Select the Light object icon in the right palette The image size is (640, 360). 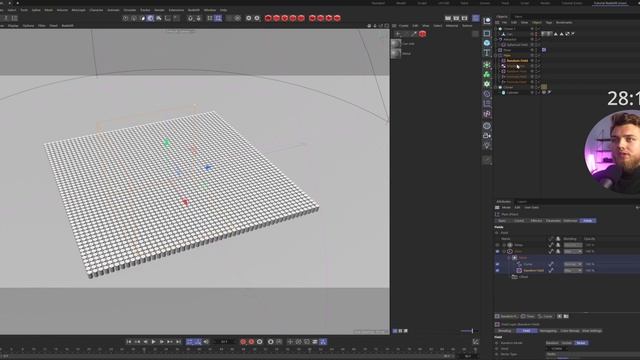pyautogui.click(x=487, y=146)
